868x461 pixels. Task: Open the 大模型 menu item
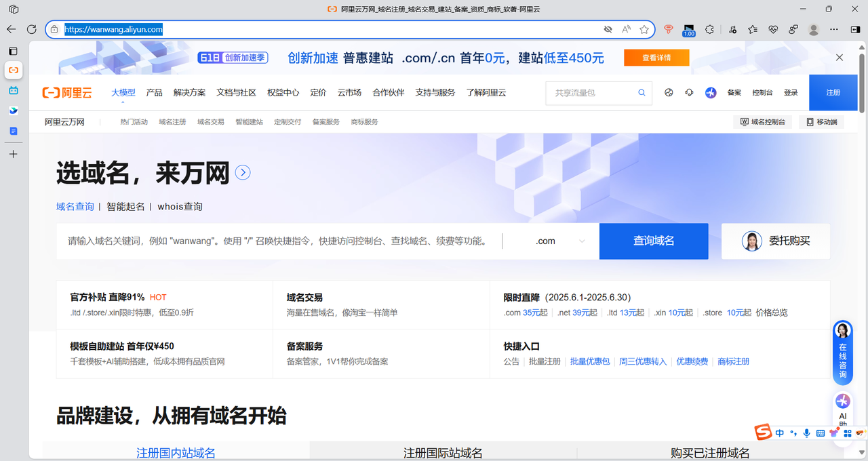coord(123,93)
